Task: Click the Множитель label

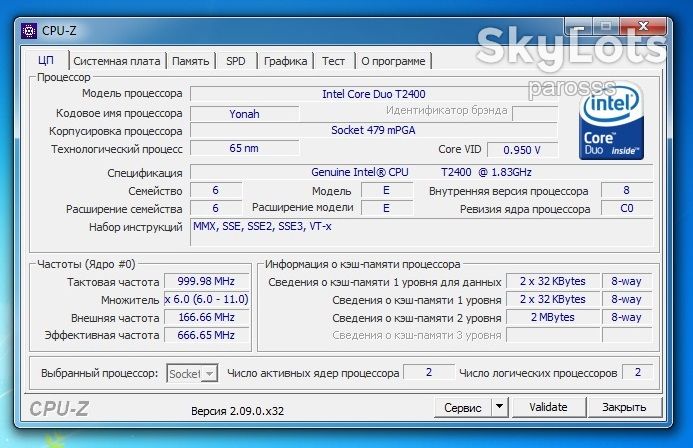Action: pos(130,300)
